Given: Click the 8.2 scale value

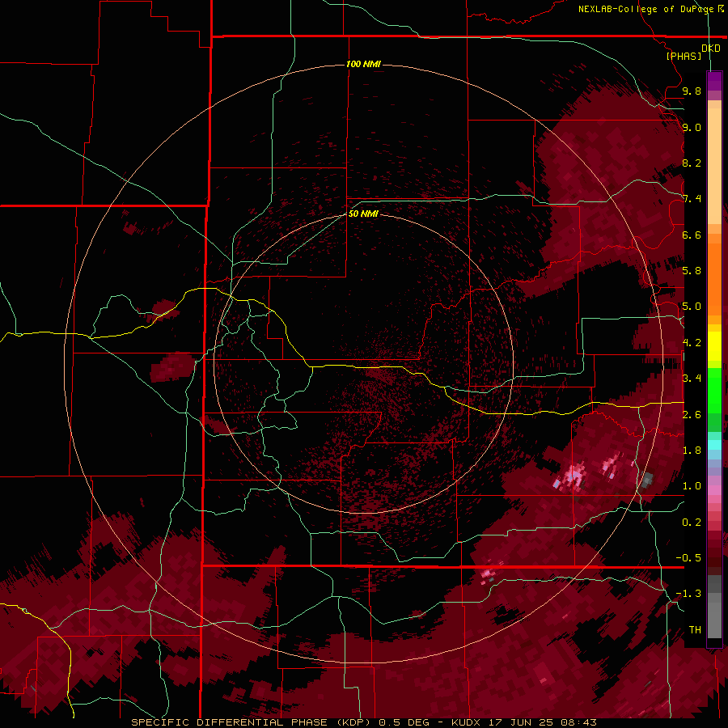Looking at the screenshot, I should pos(692,163).
